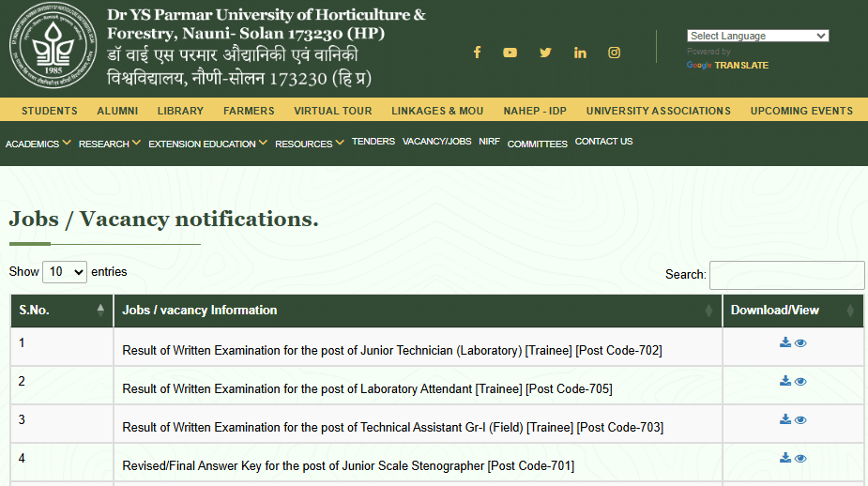Open the Tenders link
The width and height of the screenshot is (868, 486).
(373, 141)
